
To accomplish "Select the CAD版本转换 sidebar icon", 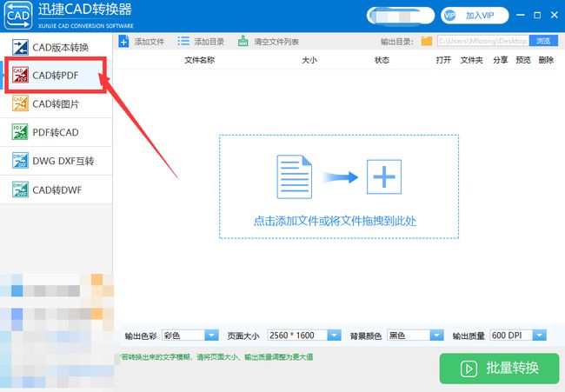I will pos(20,47).
